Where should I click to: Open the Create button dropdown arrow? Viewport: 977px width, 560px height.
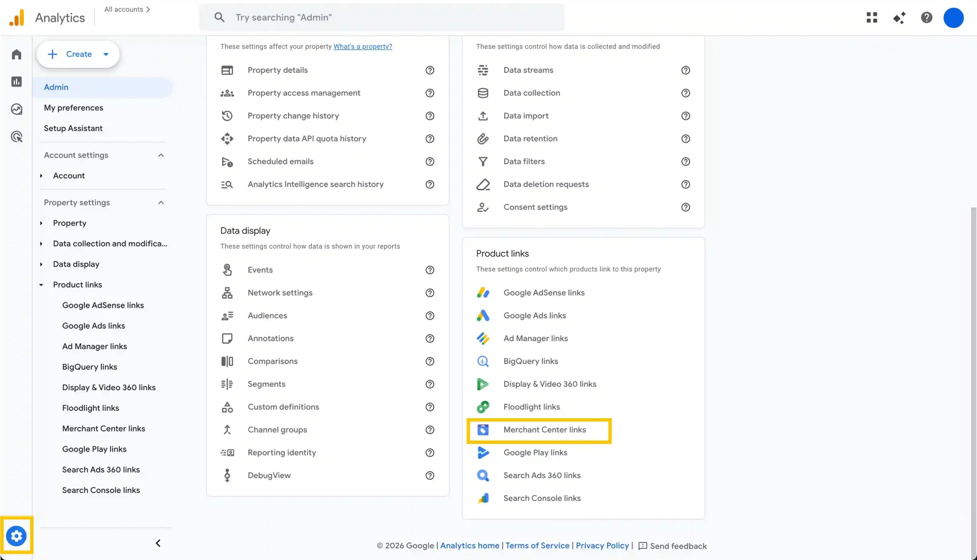(x=106, y=54)
